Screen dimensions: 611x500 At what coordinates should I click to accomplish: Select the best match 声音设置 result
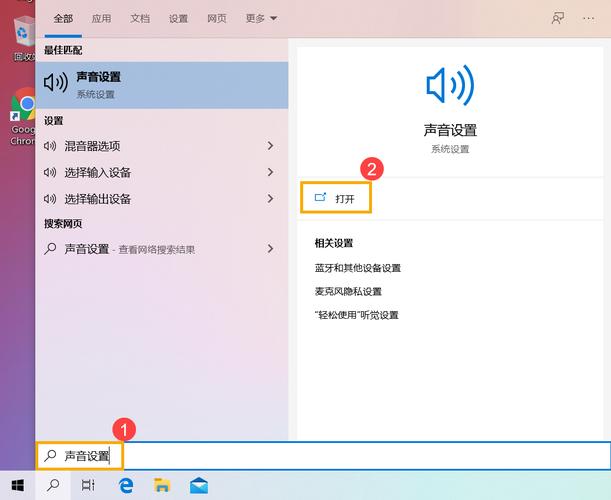coord(162,85)
